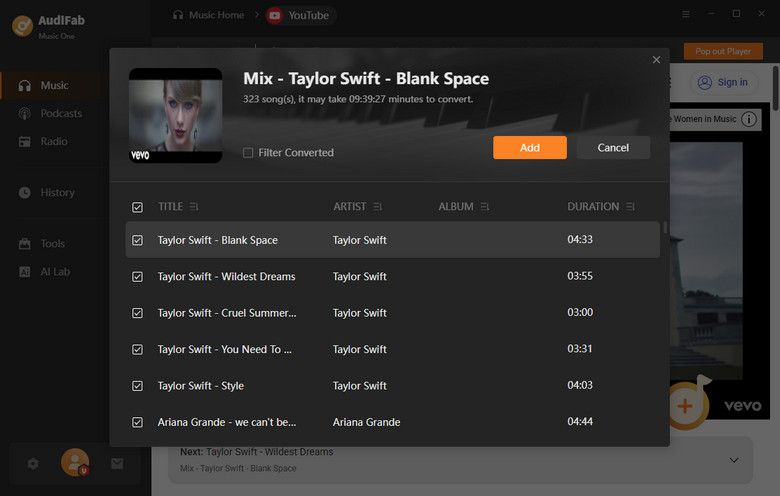This screenshot has height=496, width=780.
Task: Expand the Next up queue chevron
Action: pos(734,460)
